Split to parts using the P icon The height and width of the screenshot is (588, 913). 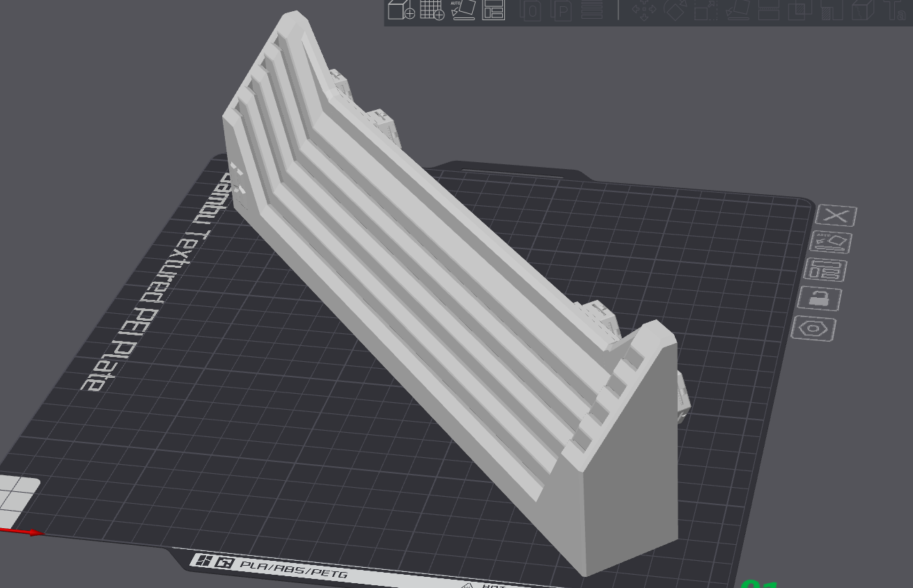pyautogui.click(x=561, y=10)
